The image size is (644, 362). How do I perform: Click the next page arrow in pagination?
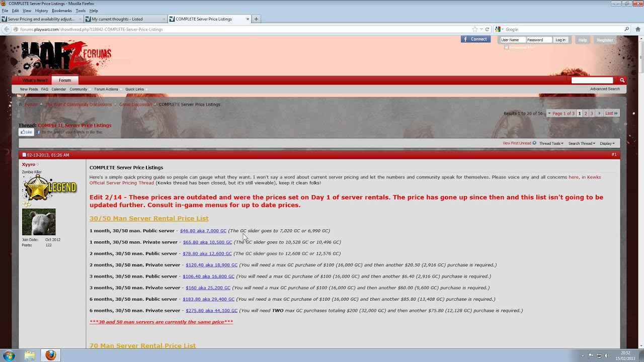pyautogui.click(x=599, y=114)
